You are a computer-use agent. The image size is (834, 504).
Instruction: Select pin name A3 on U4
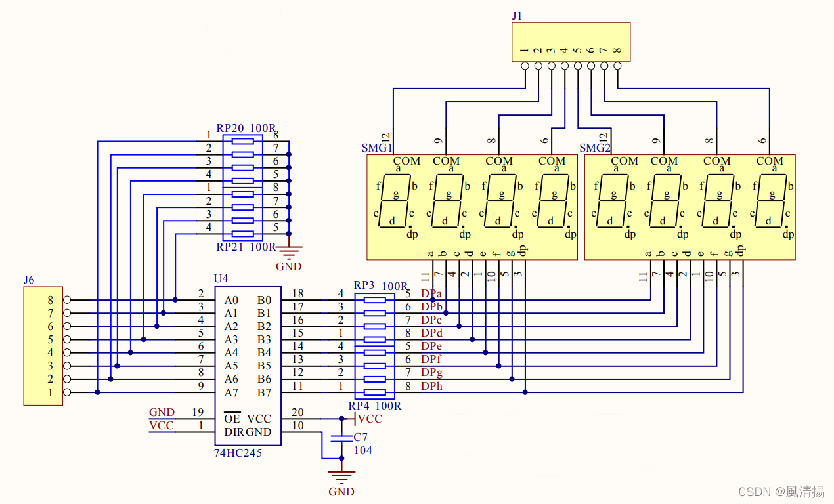tap(231, 339)
